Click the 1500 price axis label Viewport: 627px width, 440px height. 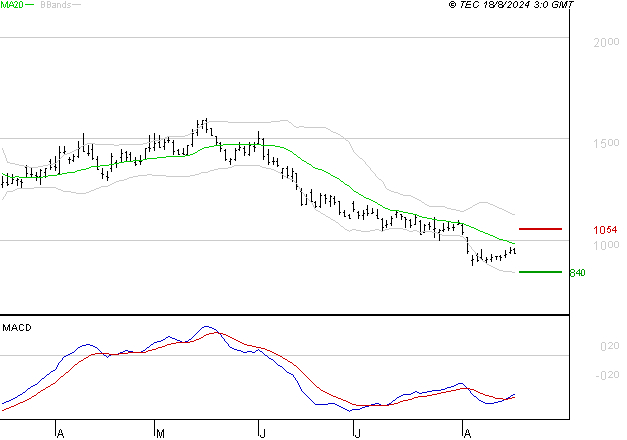606,143
